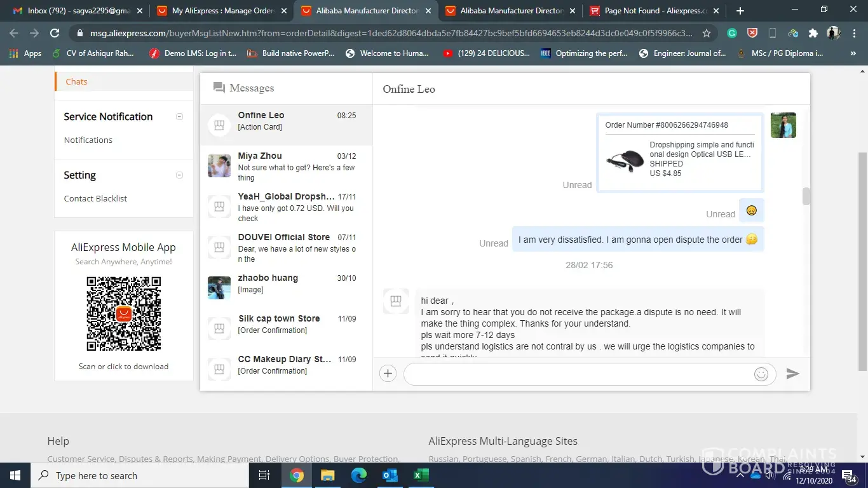Open the Chrome extensions puzzle icon

tap(813, 33)
